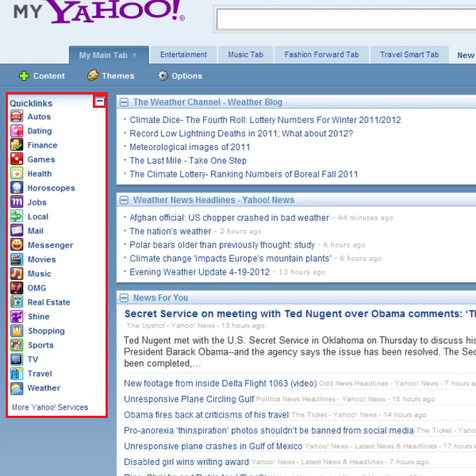Image resolution: width=476 pixels, height=476 pixels.
Task: Click the Options gear icon
Action: (x=163, y=75)
